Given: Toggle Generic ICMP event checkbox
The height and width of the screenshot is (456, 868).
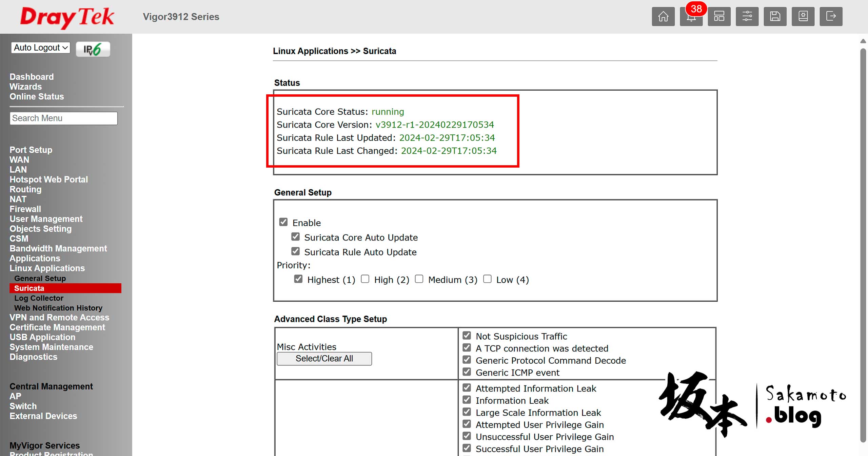Looking at the screenshot, I should point(467,372).
